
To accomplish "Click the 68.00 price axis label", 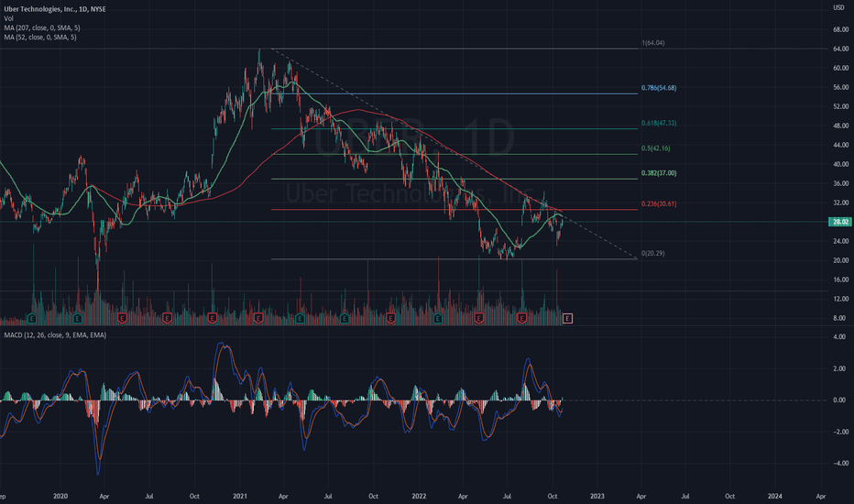I will [840, 29].
